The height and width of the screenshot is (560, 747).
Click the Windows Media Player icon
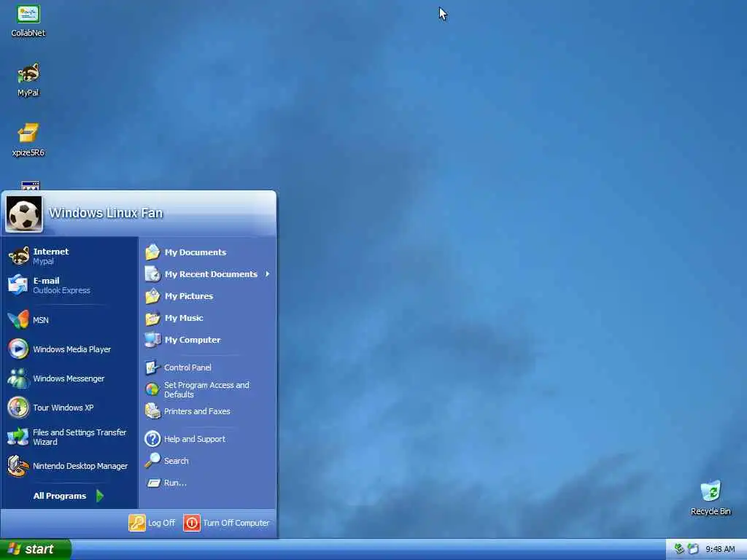click(x=18, y=349)
